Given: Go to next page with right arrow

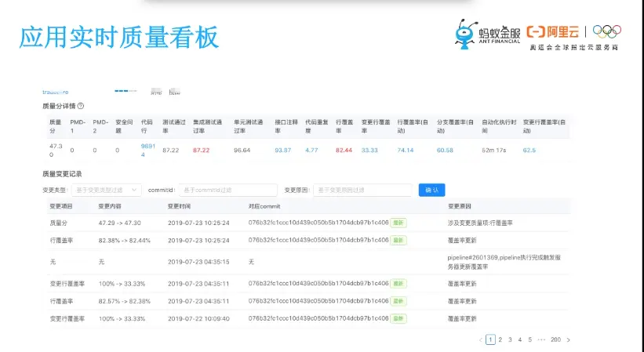Looking at the screenshot, I should tap(569, 339).
